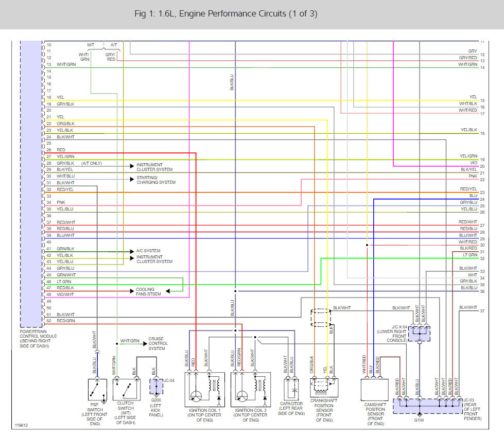Click the arrow pointing to A/C SYSTEM
Viewport: 504px width, 436px height.
pos(132,251)
